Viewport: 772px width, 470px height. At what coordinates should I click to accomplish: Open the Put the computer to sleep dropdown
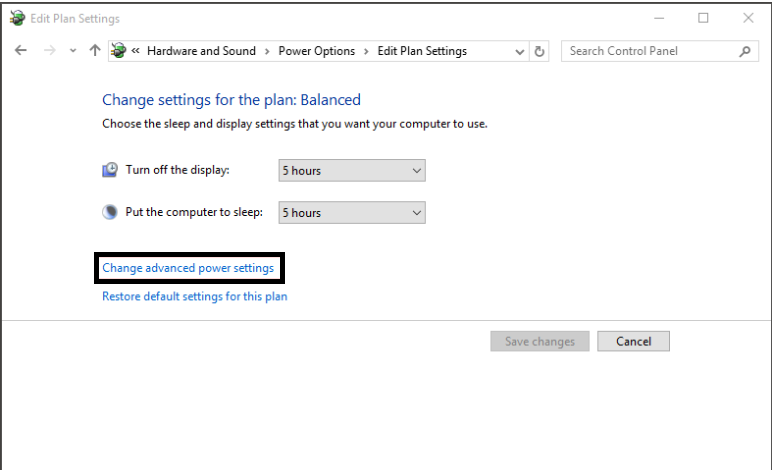pos(352,213)
